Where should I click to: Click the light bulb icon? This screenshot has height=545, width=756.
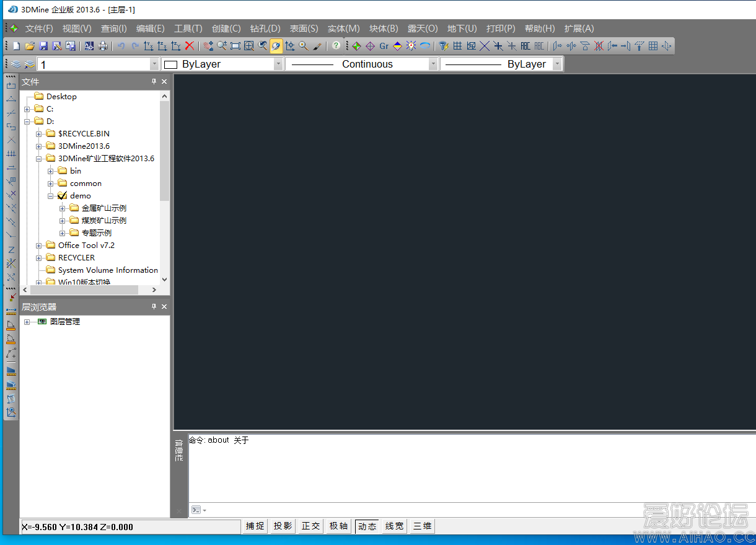click(x=411, y=46)
